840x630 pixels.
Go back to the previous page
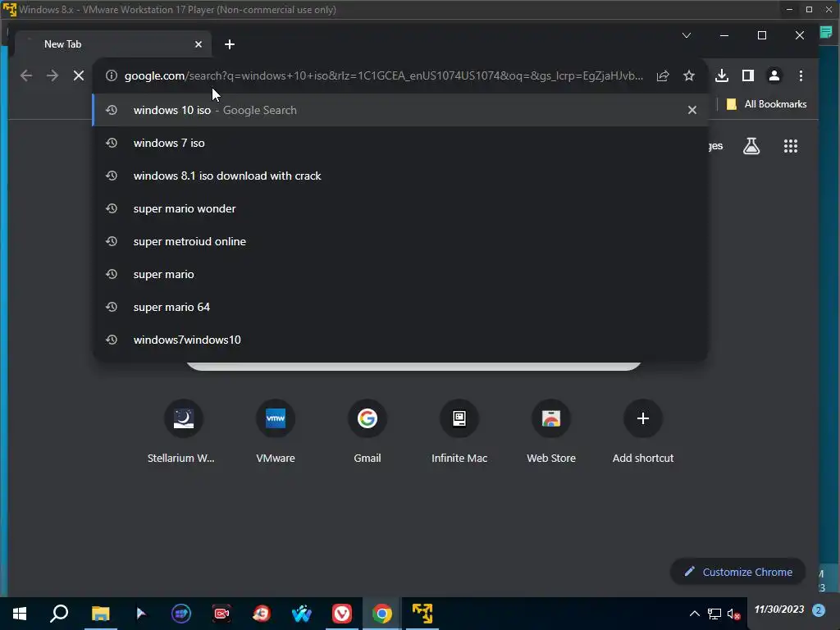[25, 75]
